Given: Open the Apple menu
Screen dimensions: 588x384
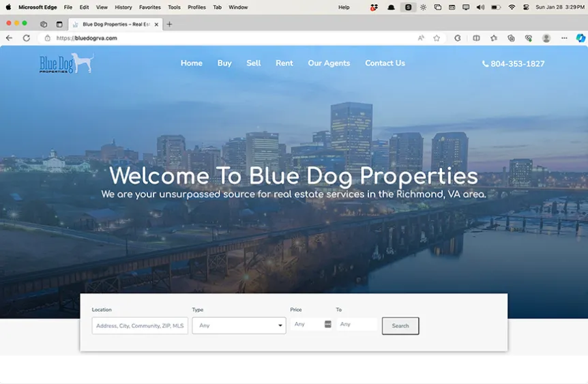Looking at the screenshot, I should pos(8,7).
